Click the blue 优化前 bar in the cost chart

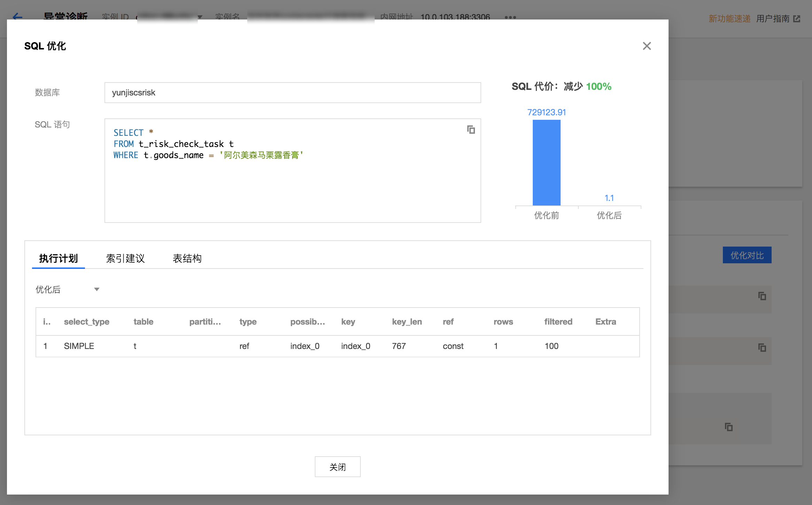pyautogui.click(x=546, y=162)
